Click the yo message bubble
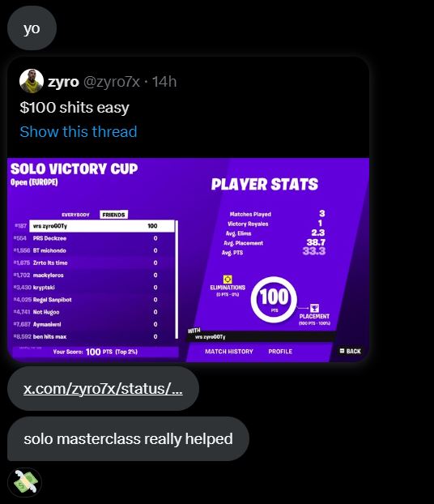 pos(32,28)
